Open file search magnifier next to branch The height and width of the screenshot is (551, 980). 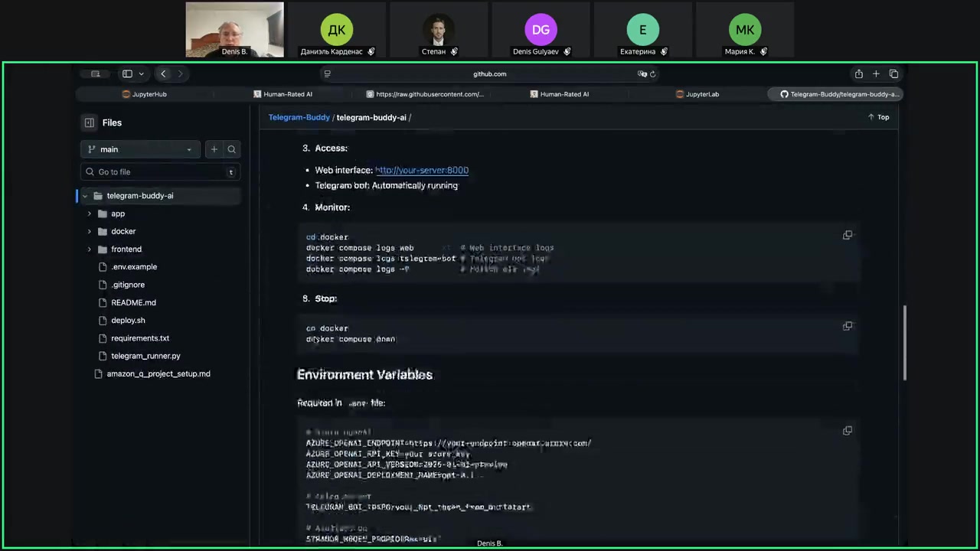(x=231, y=149)
